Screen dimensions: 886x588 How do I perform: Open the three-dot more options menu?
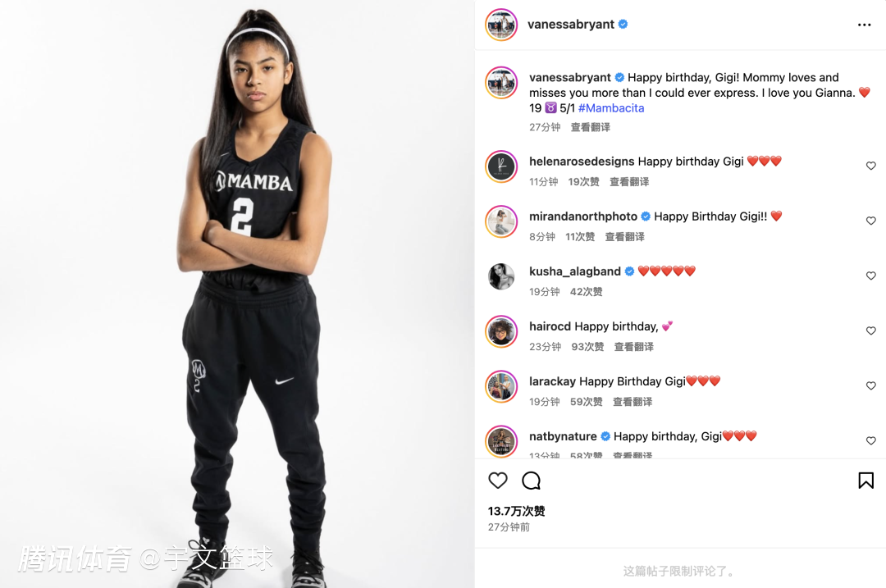864,25
